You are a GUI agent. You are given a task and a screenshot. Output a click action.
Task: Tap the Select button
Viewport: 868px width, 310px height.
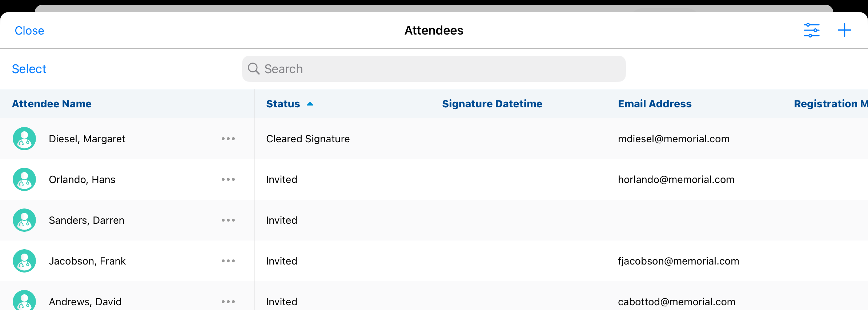29,69
